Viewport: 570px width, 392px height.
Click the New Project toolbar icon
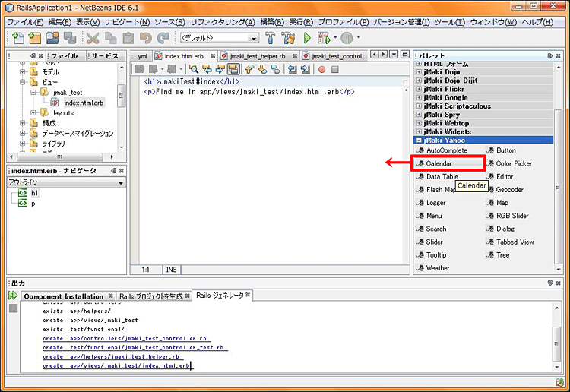(35, 38)
